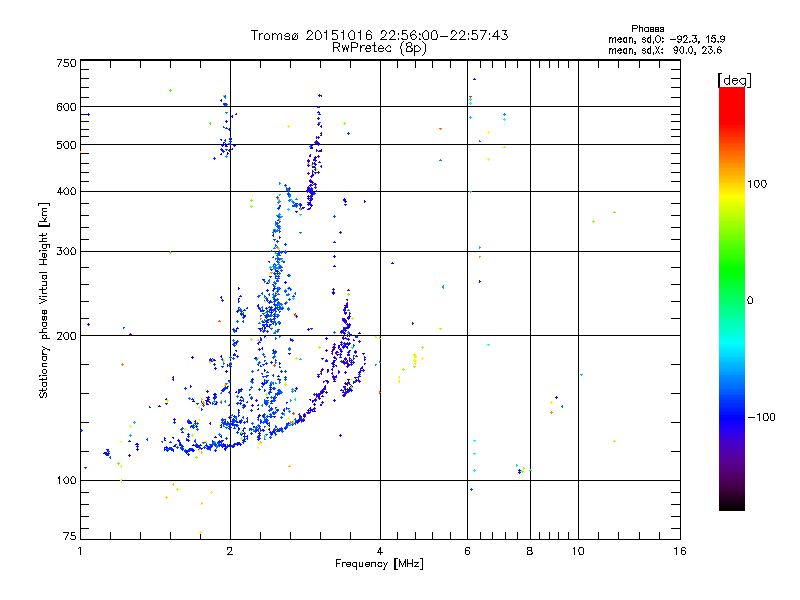This screenshot has height=600, width=800.
Task: Click the colorbar tick label '0'
Action: point(749,300)
